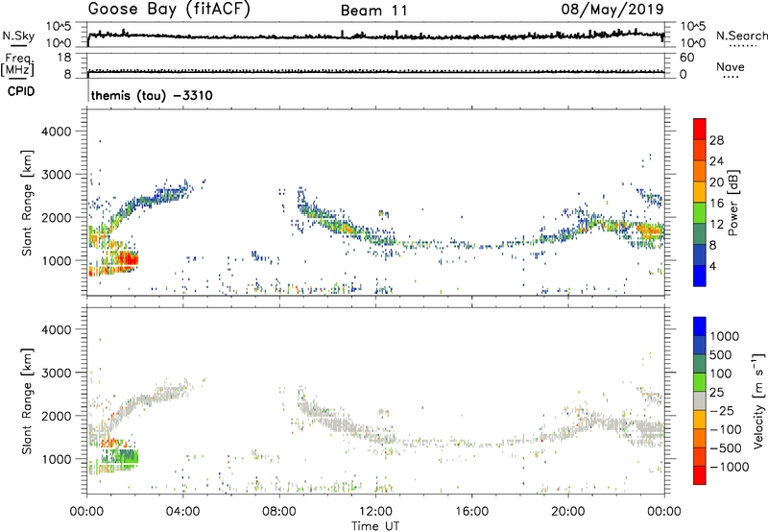768x532 pixels.
Task: Click the "2000" range label on velocity panel
Action: (x=57, y=416)
